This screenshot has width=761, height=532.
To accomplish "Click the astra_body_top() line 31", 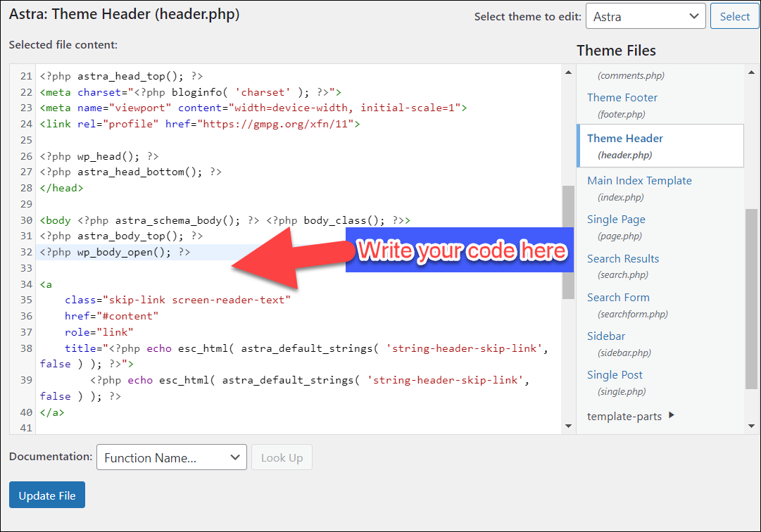I will [121, 236].
